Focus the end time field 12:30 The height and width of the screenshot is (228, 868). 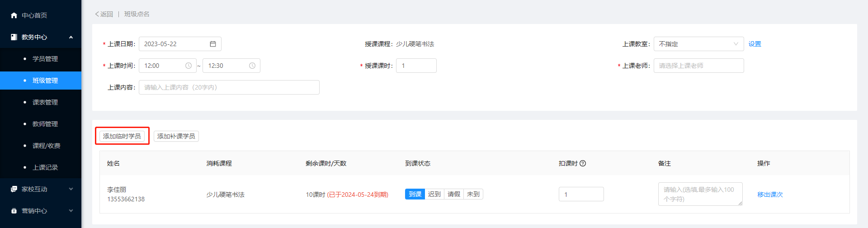pyautogui.click(x=231, y=66)
